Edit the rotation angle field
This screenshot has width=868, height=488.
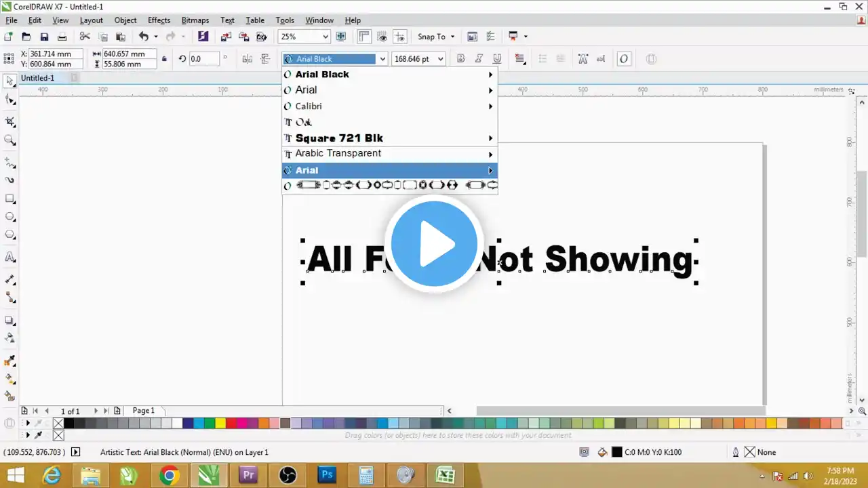pos(204,59)
